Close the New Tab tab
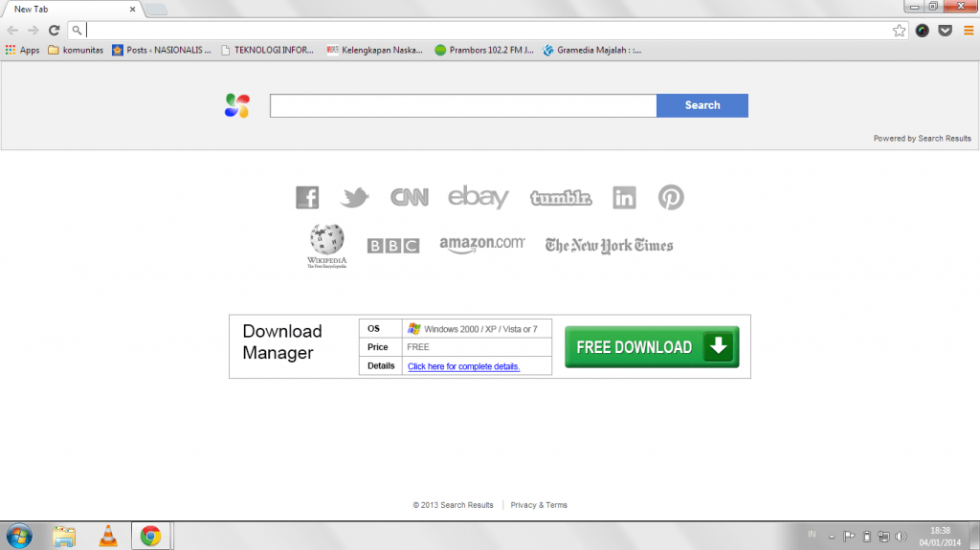980x550 pixels. 132,10
